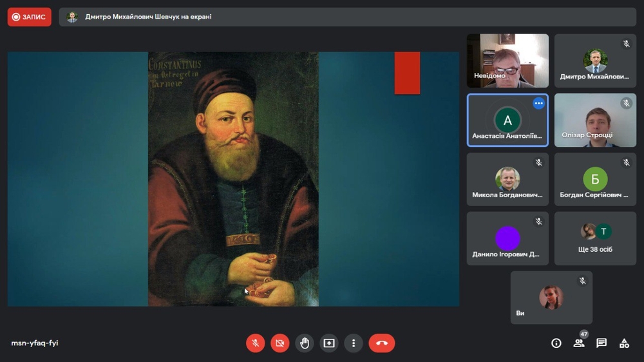Show the participants list icon
Screen dimensions: 644x362
pyautogui.click(x=579, y=343)
